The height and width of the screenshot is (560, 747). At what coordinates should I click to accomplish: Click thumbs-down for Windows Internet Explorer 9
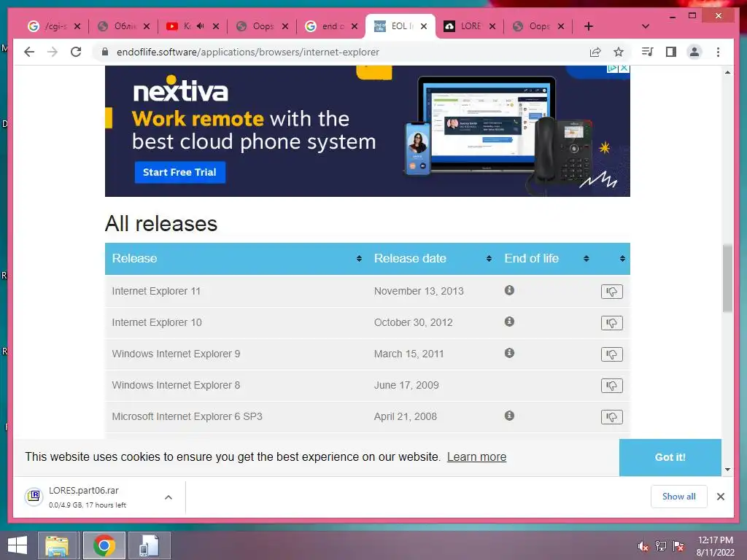click(612, 354)
